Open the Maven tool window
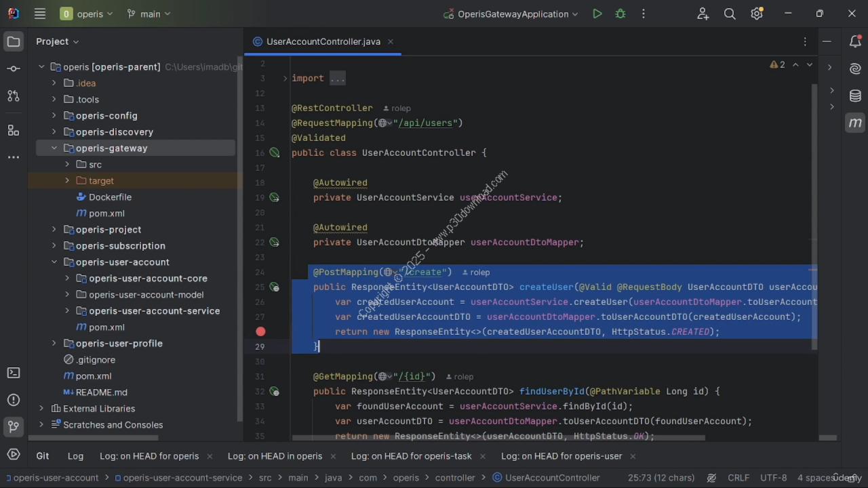The image size is (868, 488). pyautogui.click(x=855, y=123)
